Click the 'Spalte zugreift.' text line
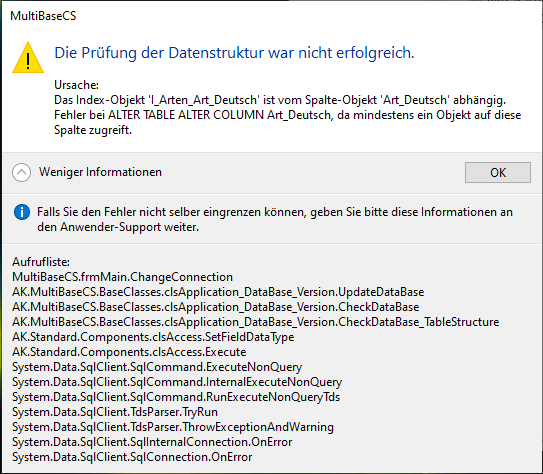The image size is (543, 474). pos(93,130)
